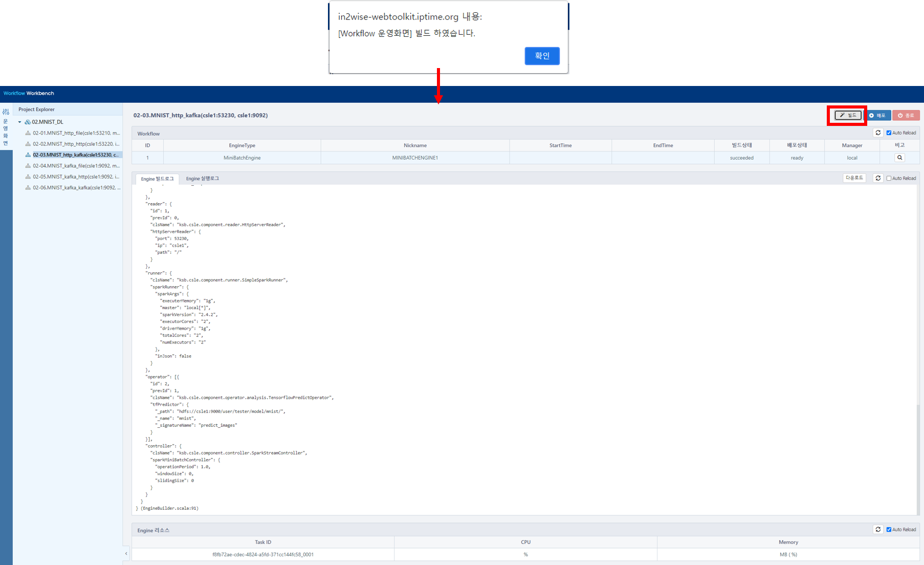Refresh the Engine 리소스 panel
This screenshot has height=565, width=924.
[x=878, y=529]
